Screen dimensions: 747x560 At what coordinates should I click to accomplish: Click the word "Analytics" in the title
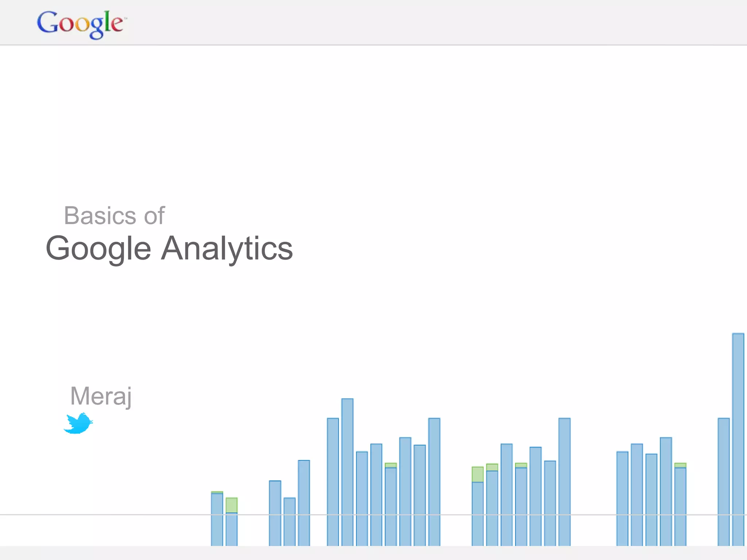[x=227, y=248]
